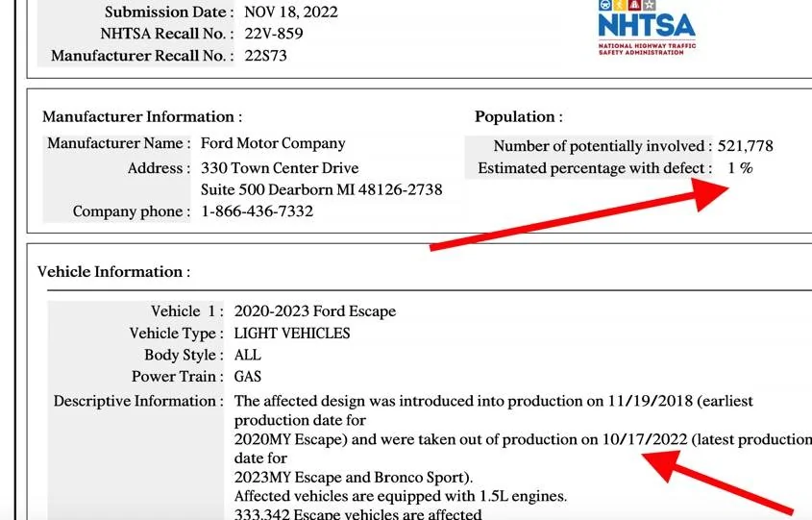The image size is (812, 520).
Task: Click the 'Estimated percentage with defect :' label
Action: click(x=595, y=168)
